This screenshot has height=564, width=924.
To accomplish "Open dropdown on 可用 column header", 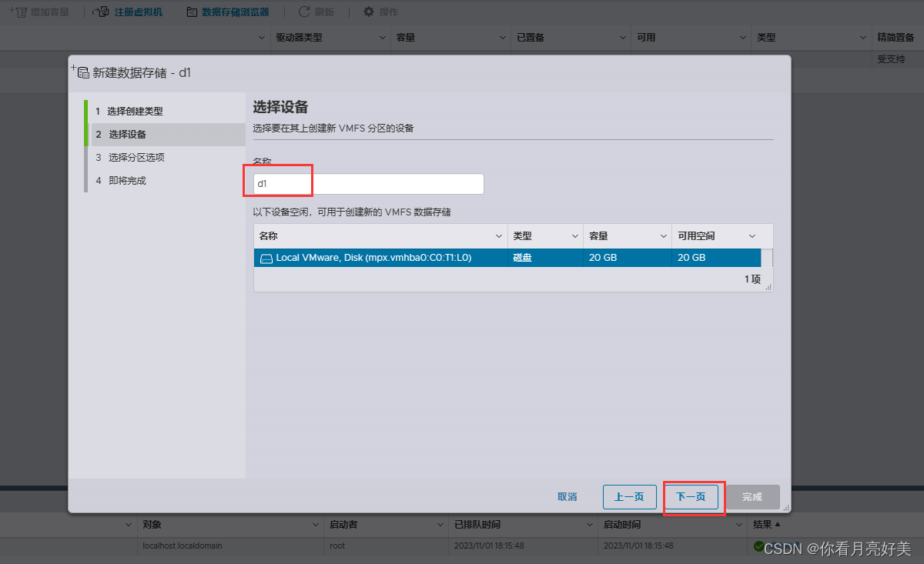I will (742, 37).
